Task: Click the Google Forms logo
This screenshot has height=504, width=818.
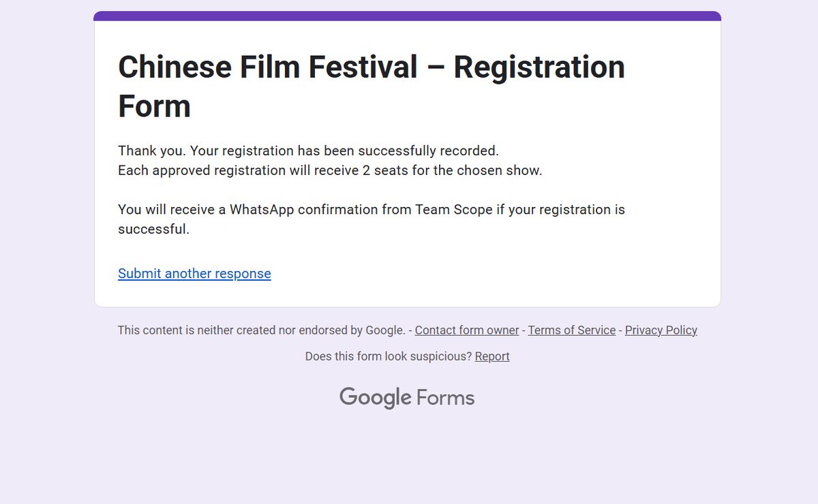Action: [x=407, y=398]
